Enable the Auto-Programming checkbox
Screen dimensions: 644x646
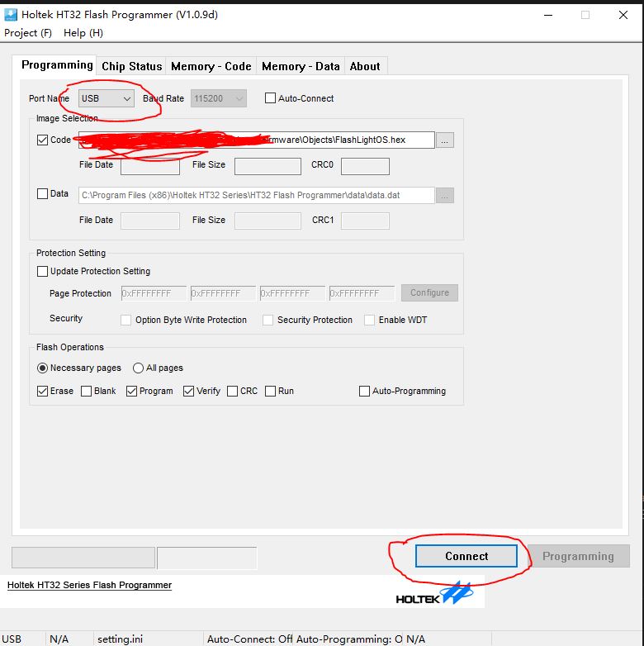coord(364,391)
